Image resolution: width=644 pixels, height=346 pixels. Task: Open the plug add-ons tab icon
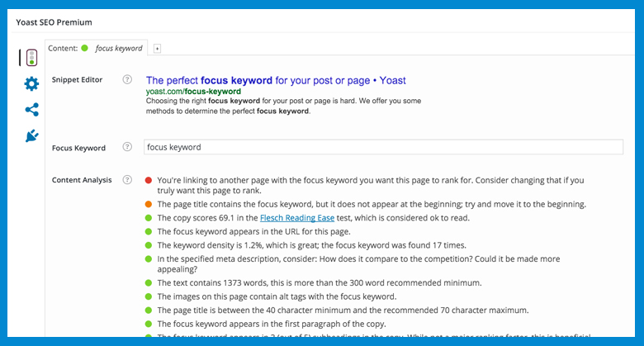pyautogui.click(x=32, y=135)
